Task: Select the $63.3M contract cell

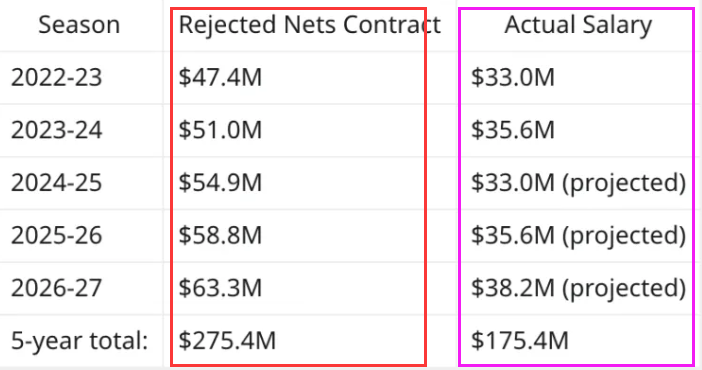Action: click(220, 288)
